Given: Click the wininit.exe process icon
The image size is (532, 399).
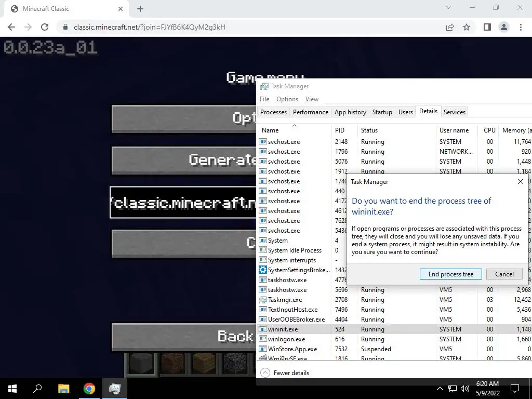Looking at the screenshot, I should [x=262, y=329].
